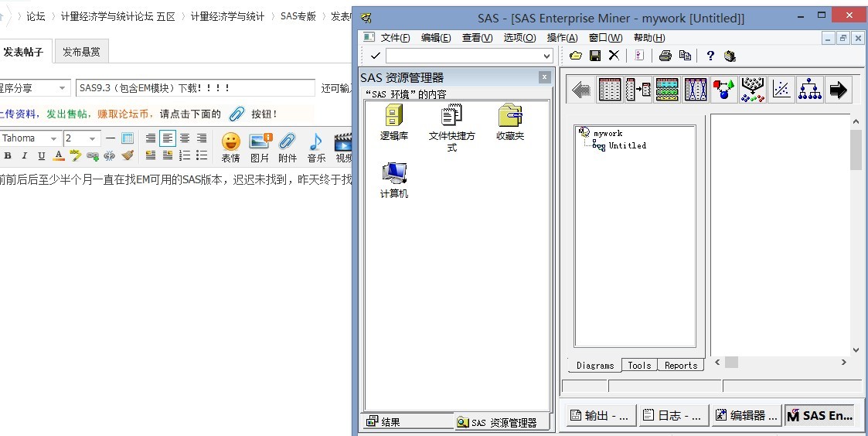Viewport: 868px width, 436px height.
Task: Click the 附件 attachment paperclip icon
Action: point(288,141)
